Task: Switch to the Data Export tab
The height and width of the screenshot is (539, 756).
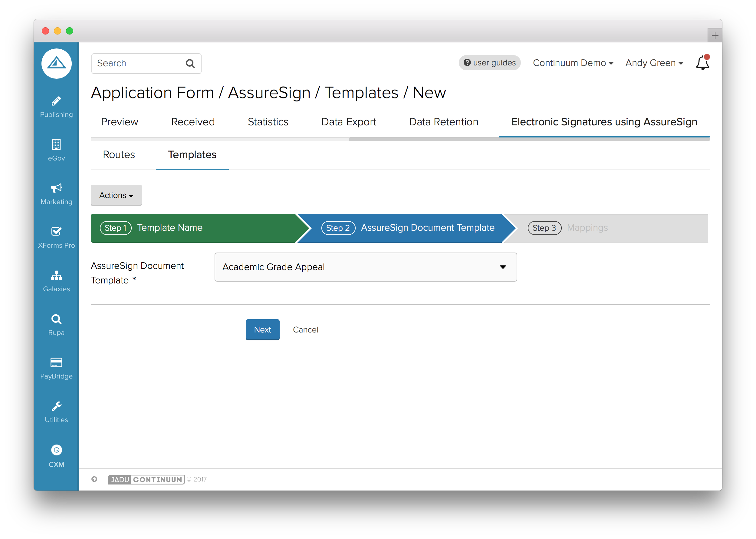Action: [x=348, y=122]
